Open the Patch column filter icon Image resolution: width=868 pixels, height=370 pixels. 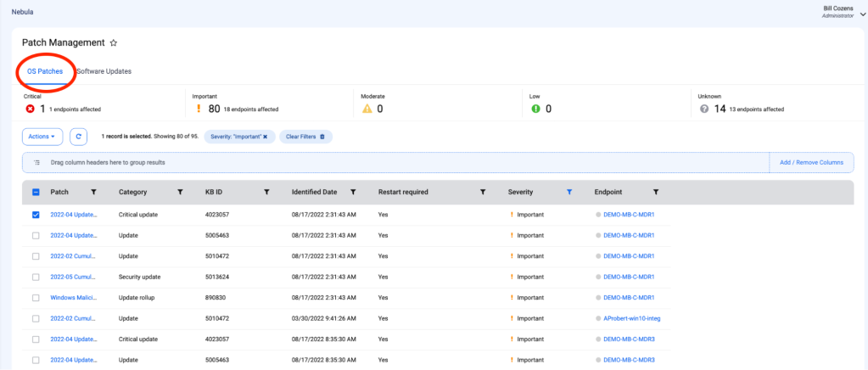[x=93, y=193]
